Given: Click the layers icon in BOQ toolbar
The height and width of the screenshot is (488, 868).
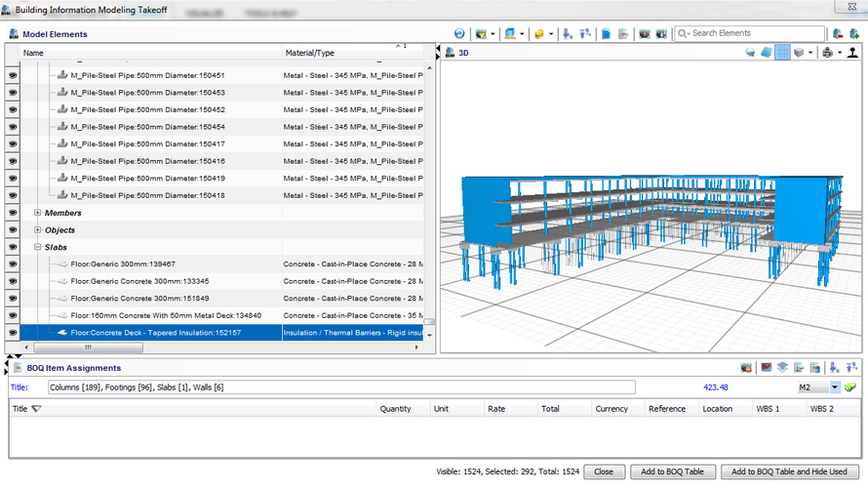Looking at the screenshot, I should click(782, 368).
